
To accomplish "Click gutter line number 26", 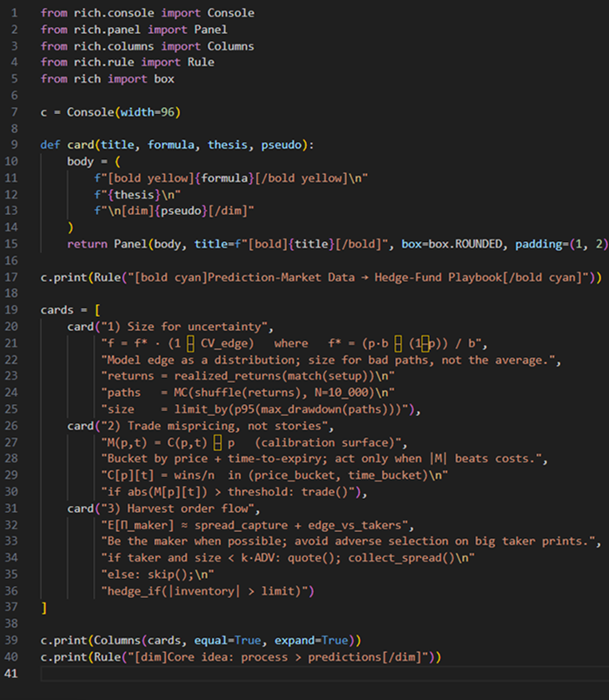I will (11, 426).
